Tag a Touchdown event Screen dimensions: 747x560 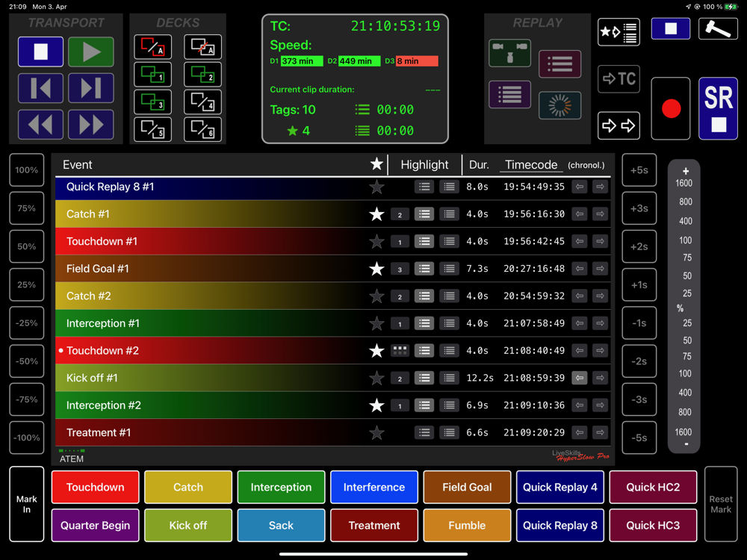pyautogui.click(x=96, y=487)
